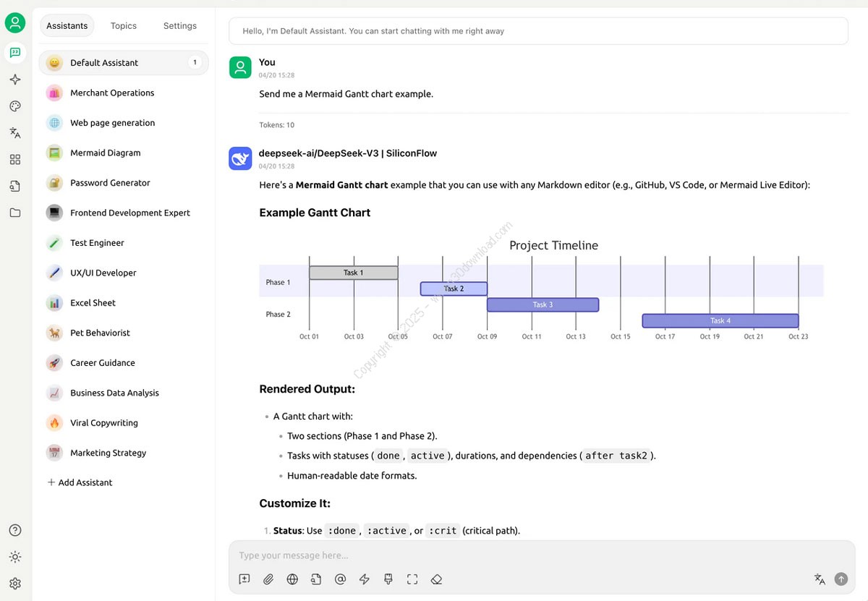Click the Task 4 bar in Gantt chart
The image size is (868, 601).
[x=720, y=320]
